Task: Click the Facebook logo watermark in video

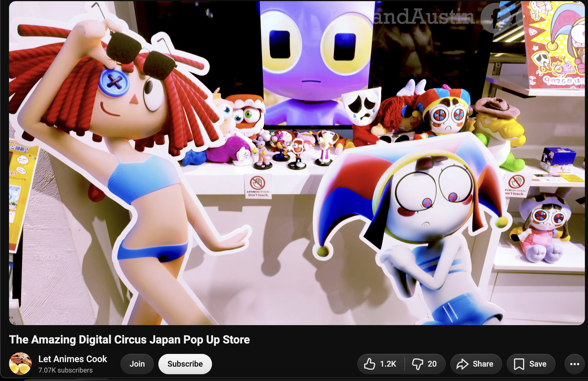Action: [496, 17]
